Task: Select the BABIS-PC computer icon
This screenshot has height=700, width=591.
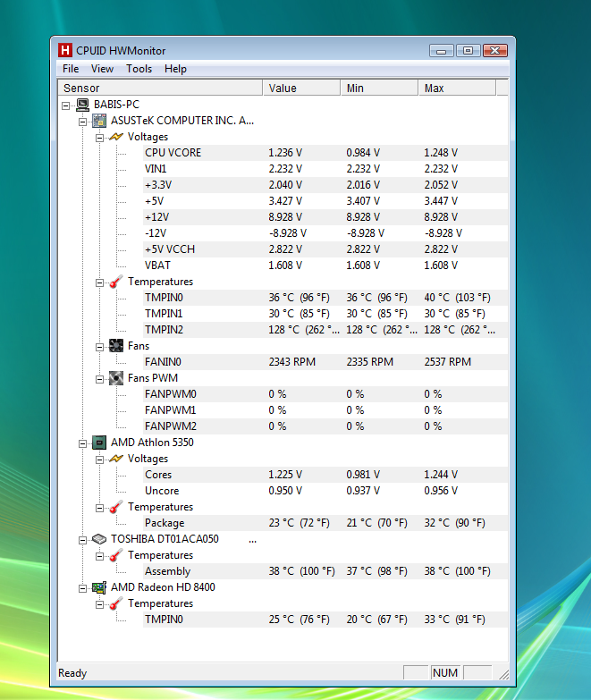Action: point(82,105)
